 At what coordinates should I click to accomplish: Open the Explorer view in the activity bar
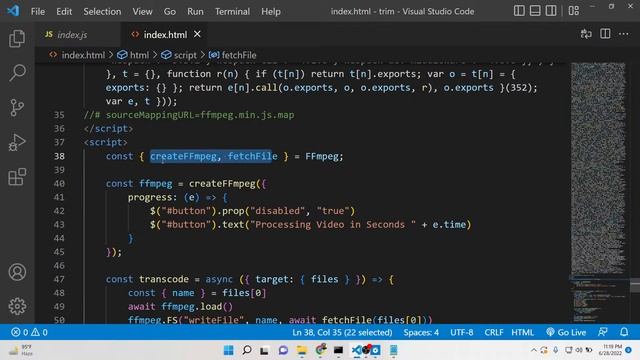tap(17, 39)
